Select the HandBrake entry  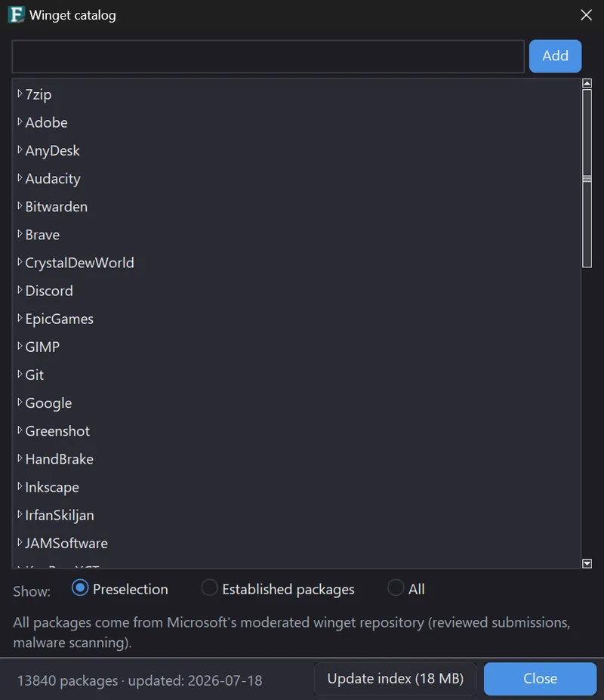60,459
